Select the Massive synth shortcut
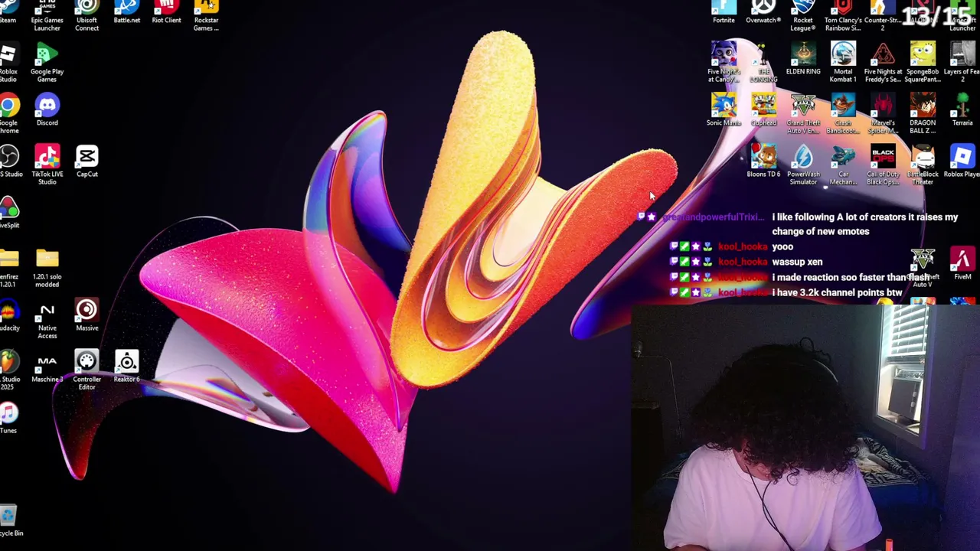The height and width of the screenshot is (551, 980). point(87,316)
